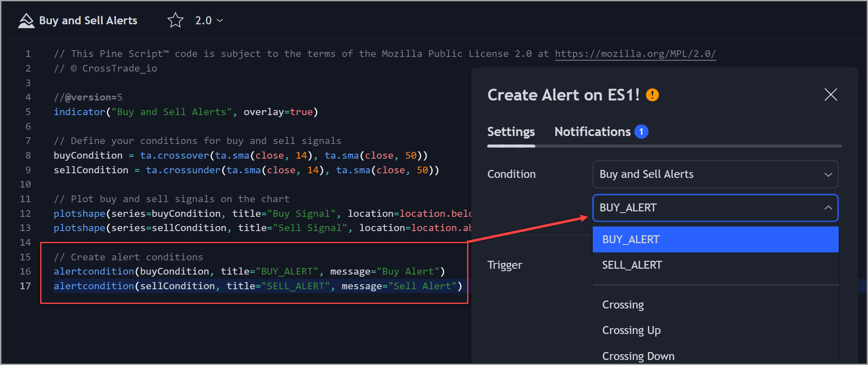Open the Buy and Sell Alerts condition dropdown
This screenshot has width=868, height=365.
click(x=715, y=174)
